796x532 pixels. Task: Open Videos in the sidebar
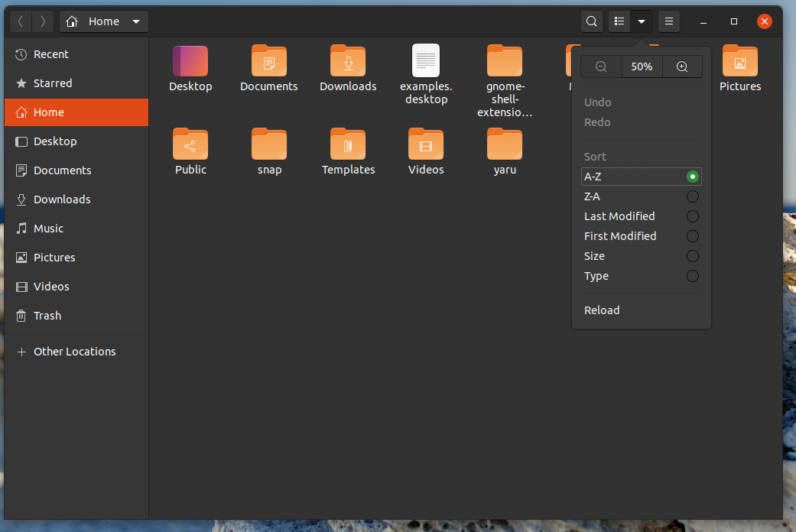76,287
